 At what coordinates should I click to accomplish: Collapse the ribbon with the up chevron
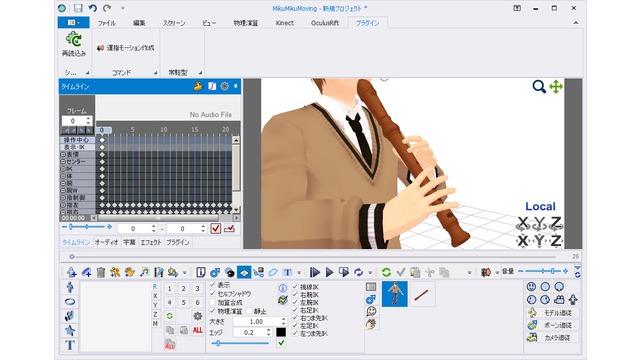[x=576, y=23]
